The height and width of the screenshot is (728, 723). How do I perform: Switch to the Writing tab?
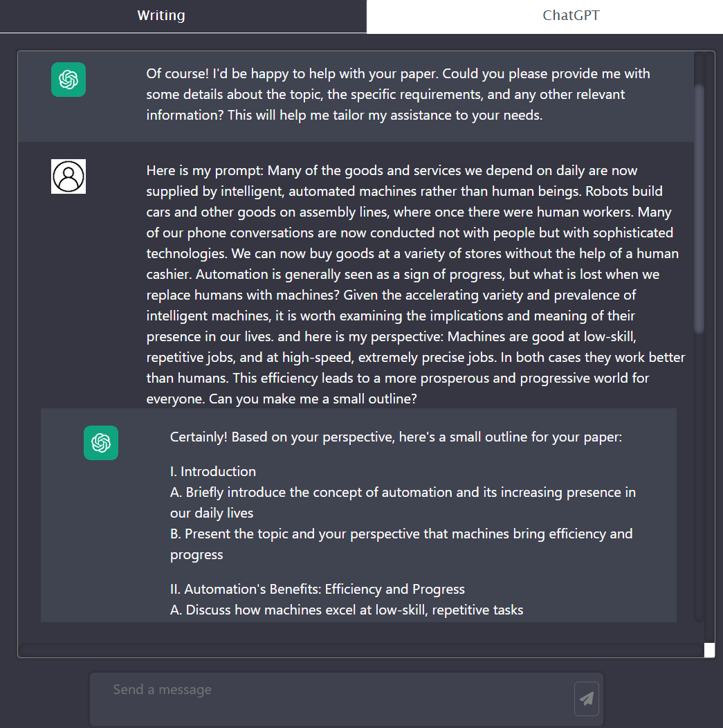point(161,16)
